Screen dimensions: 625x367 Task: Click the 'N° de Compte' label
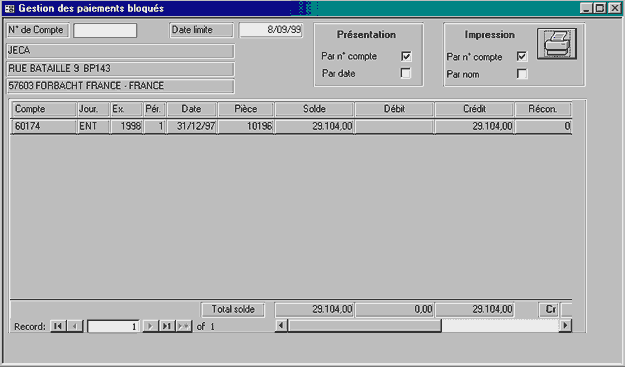(38, 30)
